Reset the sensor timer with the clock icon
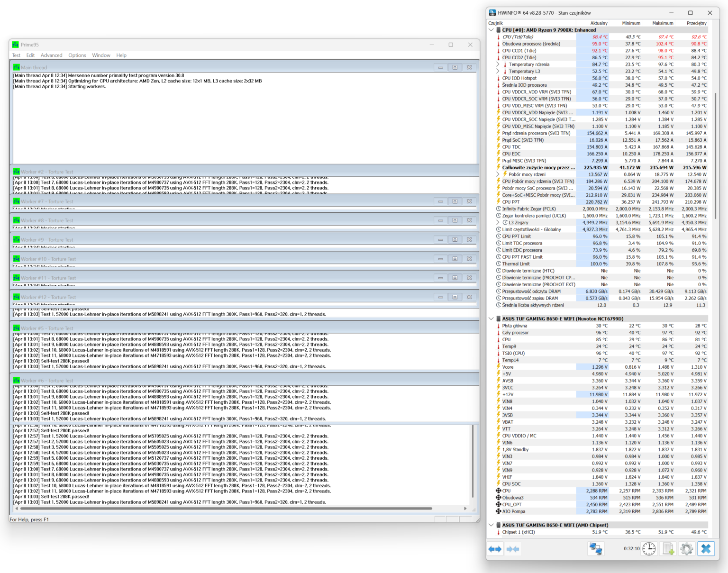Screen dimensions: 728x573 pos(649,549)
